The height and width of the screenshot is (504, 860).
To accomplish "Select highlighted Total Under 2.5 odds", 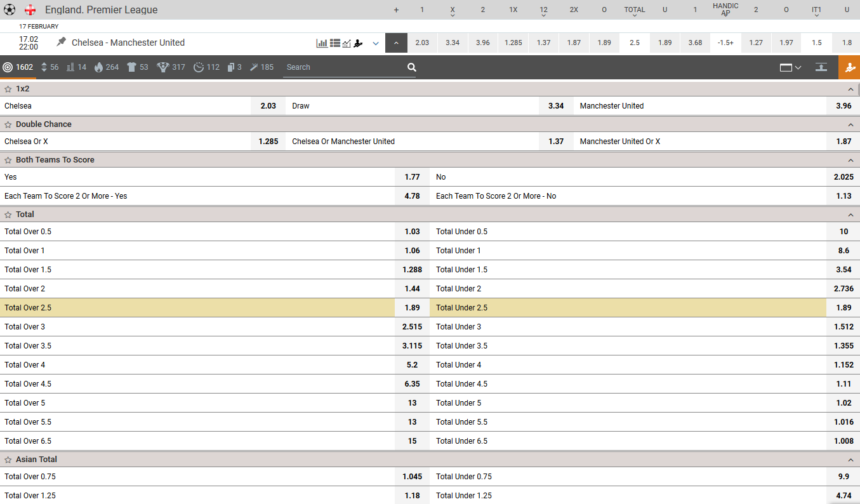I will point(843,308).
